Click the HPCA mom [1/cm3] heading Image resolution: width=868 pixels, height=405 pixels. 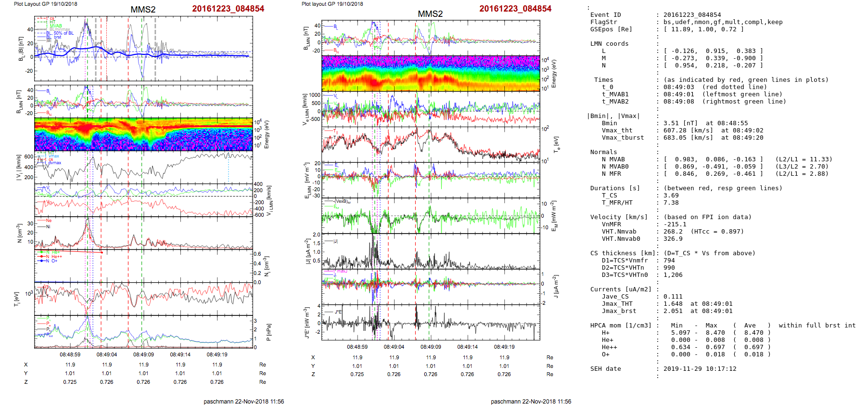tap(621, 326)
